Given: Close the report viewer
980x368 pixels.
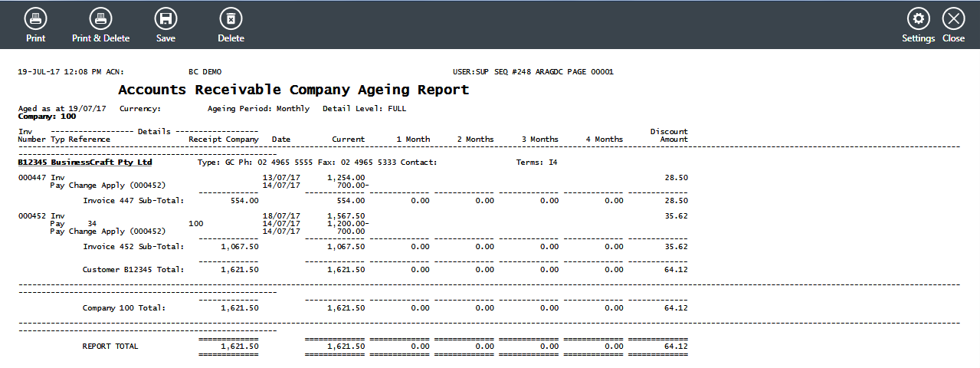Looking at the screenshot, I should [953, 25].
